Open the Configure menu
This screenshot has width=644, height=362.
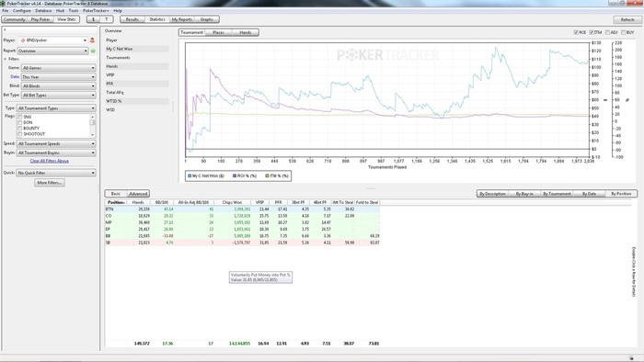click(22, 11)
